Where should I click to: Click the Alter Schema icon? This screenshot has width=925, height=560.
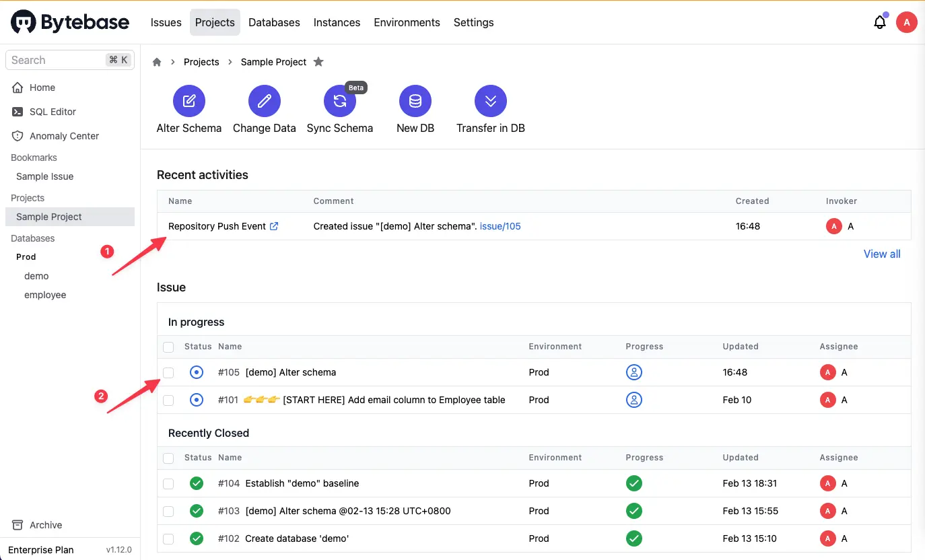click(x=189, y=102)
